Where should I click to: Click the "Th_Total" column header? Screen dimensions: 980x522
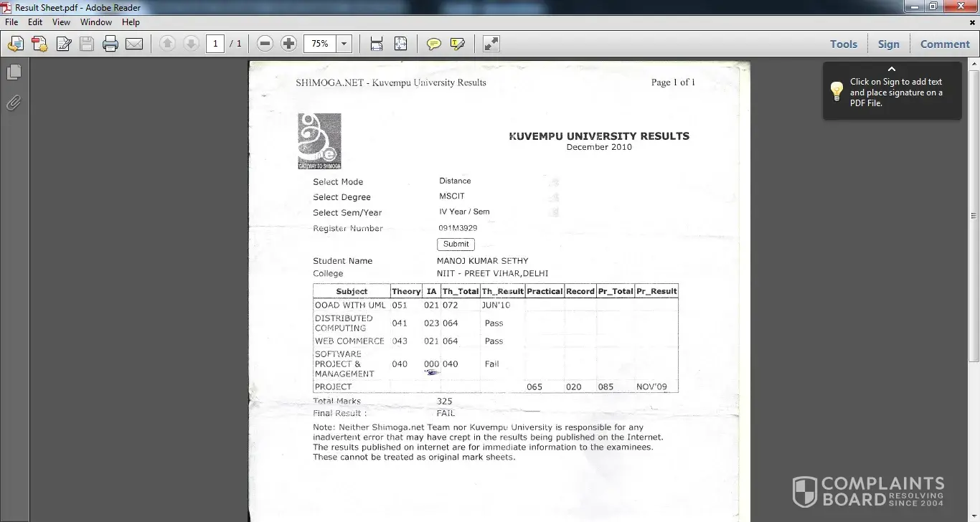click(461, 291)
